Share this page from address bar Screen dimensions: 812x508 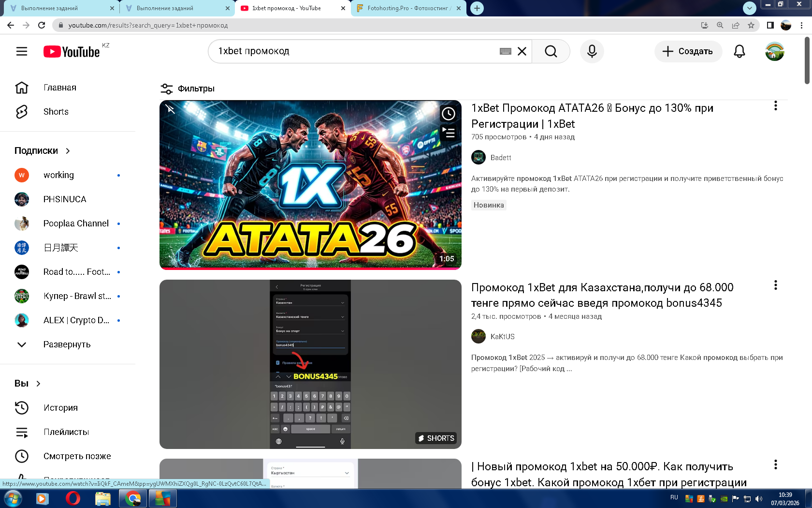pos(736,25)
